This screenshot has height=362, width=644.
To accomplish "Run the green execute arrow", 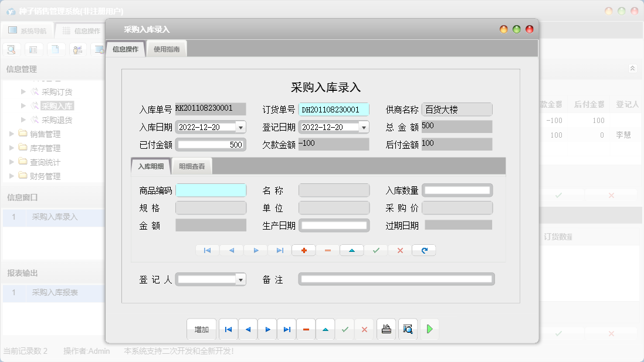I will tap(429, 329).
